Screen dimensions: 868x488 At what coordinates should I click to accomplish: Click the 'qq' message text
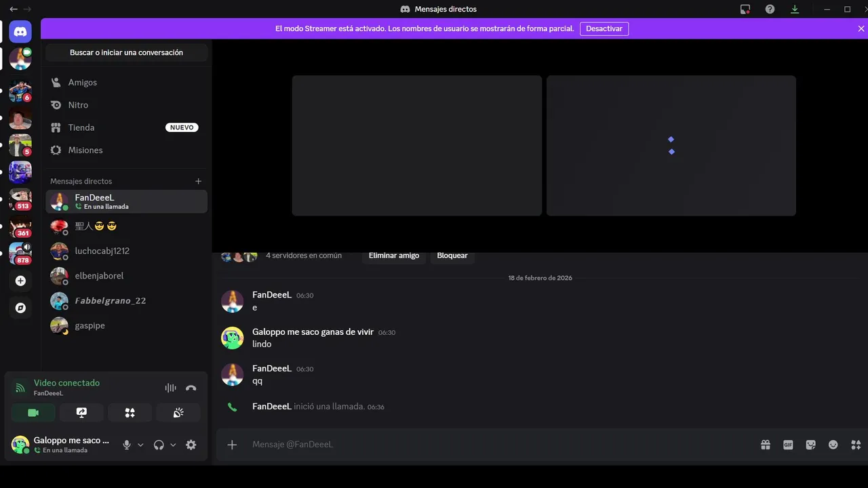click(x=257, y=381)
